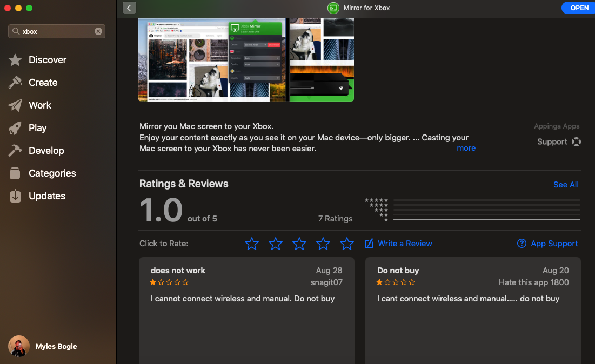Go to the Work section
The height and width of the screenshot is (364, 595).
coord(40,105)
